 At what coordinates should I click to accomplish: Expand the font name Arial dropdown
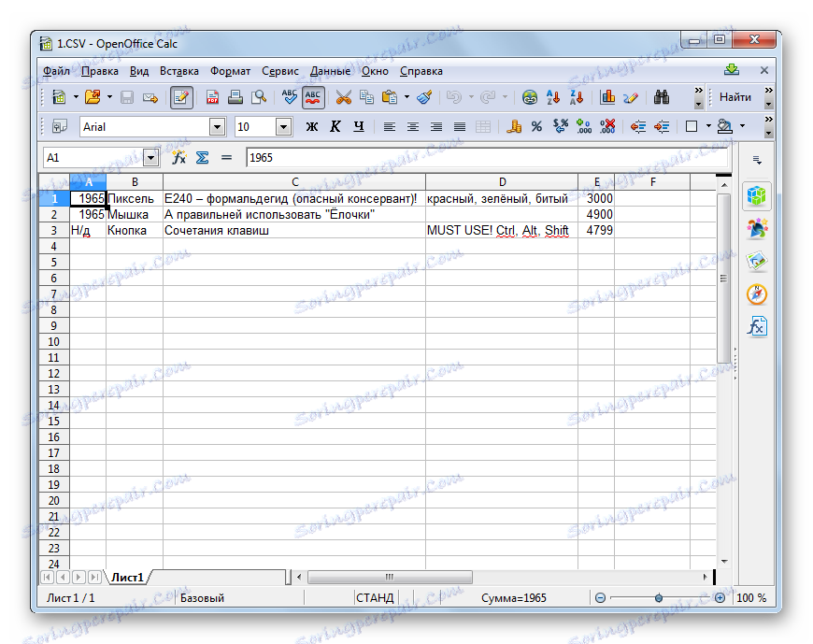click(217, 126)
